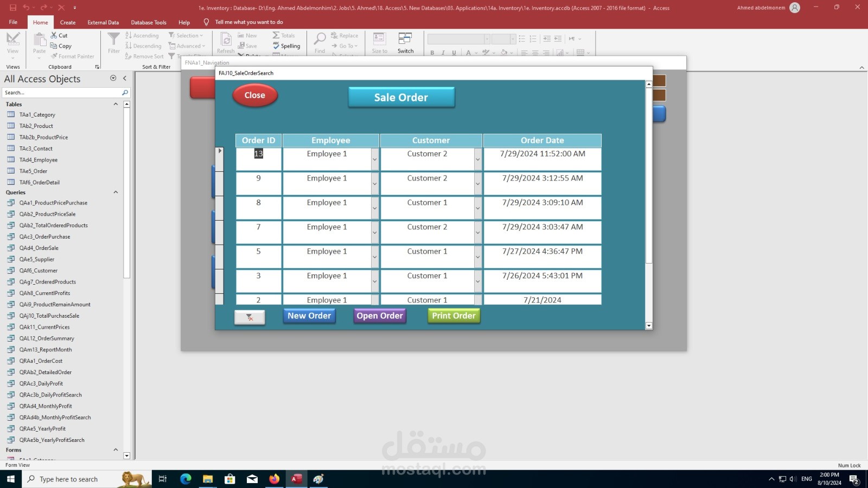Screen dimensions: 868x488
Task: Click the Save quick access icon in title bar
Action: point(13,8)
